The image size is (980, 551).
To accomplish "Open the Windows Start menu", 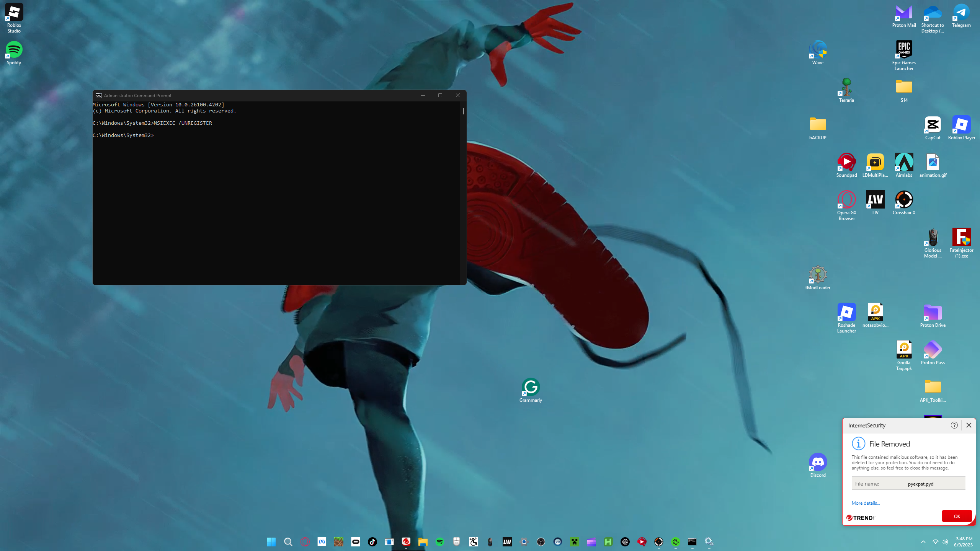I will tap(271, 542).
